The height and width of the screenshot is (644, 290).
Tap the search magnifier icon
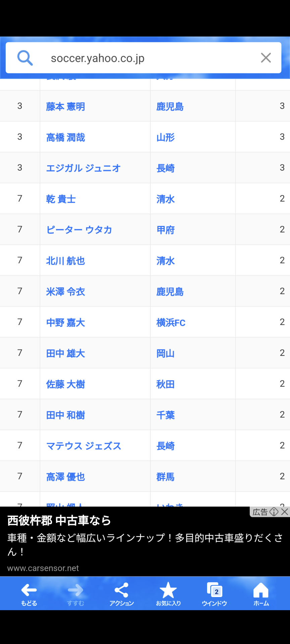pyautogui.click(x=25, y=58)
